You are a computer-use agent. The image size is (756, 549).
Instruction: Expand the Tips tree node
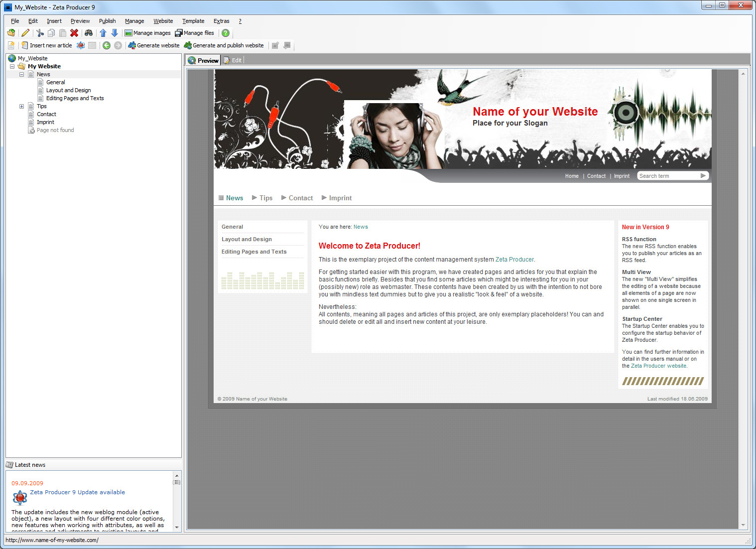pos(21,106)
